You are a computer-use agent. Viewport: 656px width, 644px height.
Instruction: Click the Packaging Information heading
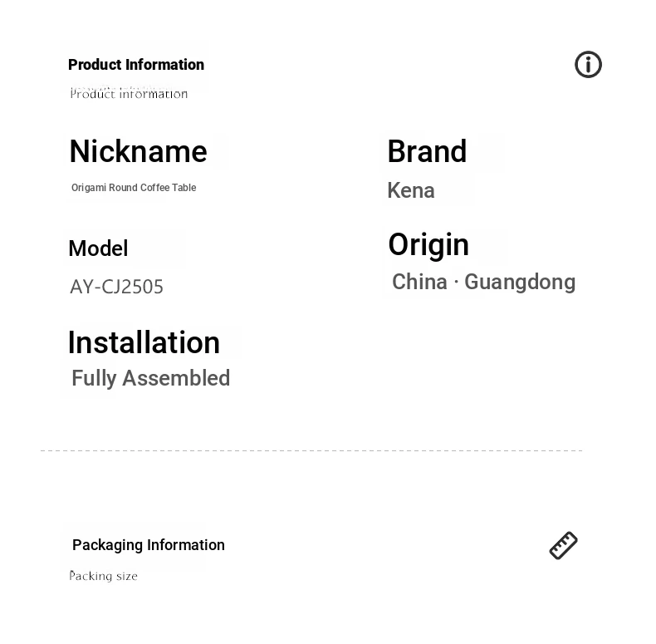(149, 545)
